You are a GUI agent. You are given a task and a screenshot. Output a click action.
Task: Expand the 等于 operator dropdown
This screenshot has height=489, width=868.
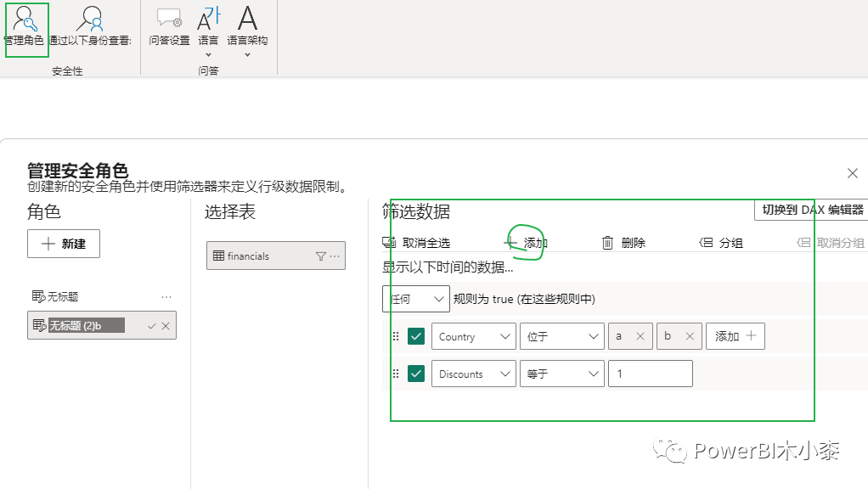(x=561, y=374)
